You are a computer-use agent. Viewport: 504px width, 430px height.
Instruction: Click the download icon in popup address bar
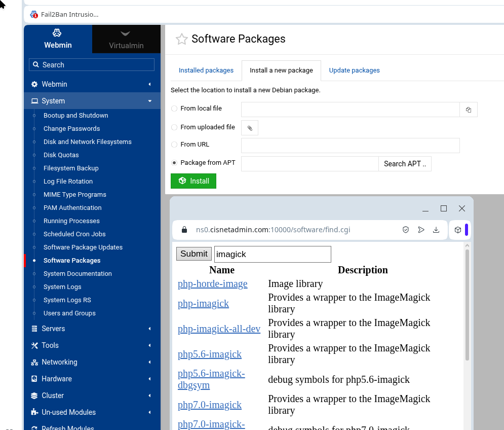point(436,230)
